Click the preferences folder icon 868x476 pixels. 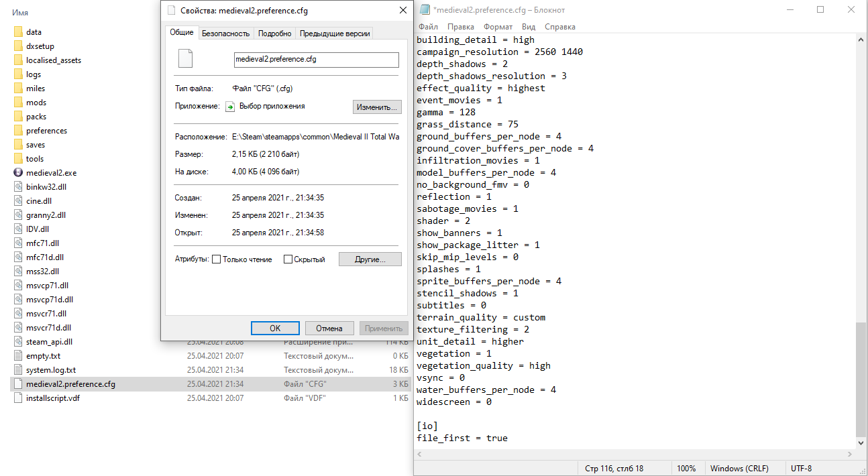18,131
